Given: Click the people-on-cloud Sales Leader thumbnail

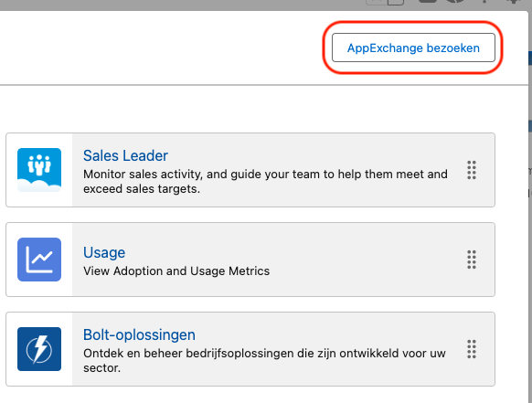Looking at the screenshot, I should [39, 170].
